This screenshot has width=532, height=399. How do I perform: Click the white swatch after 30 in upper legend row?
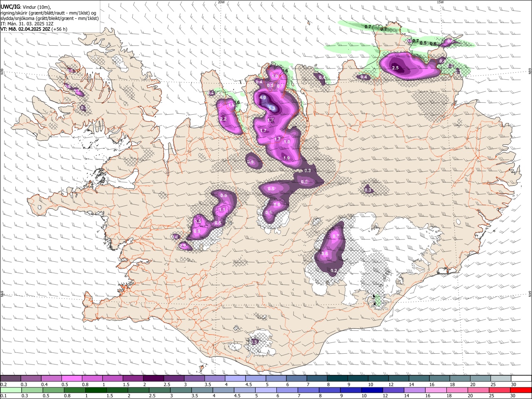(521, 379)
